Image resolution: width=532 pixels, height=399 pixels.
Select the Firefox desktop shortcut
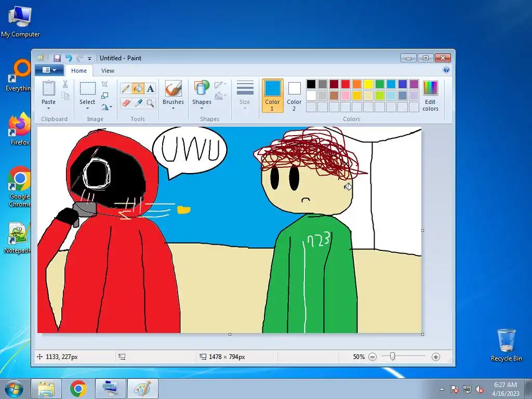(19, 129)
